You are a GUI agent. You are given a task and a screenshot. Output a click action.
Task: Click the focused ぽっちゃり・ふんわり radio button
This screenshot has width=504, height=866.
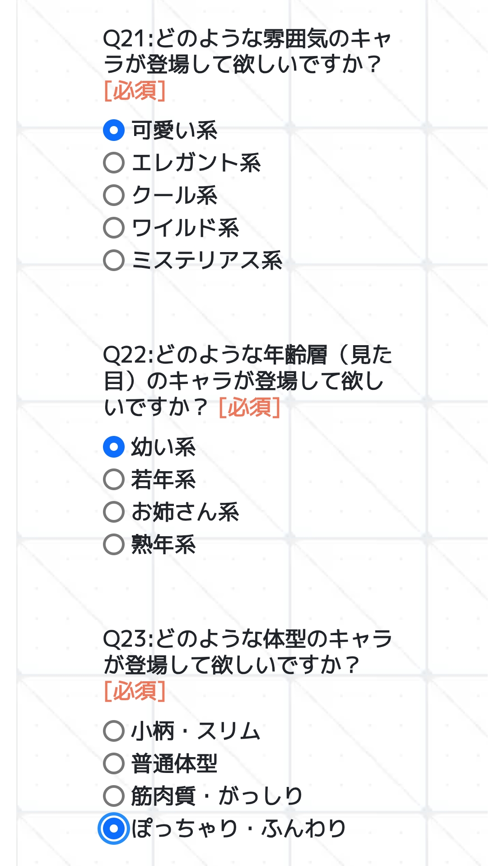coord(114,829)
